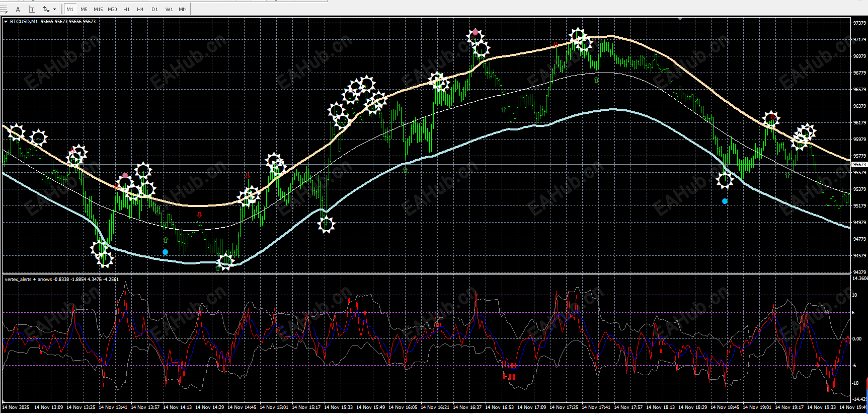Switch chart to H1 timeframe
868x414 pixels.
126,9
